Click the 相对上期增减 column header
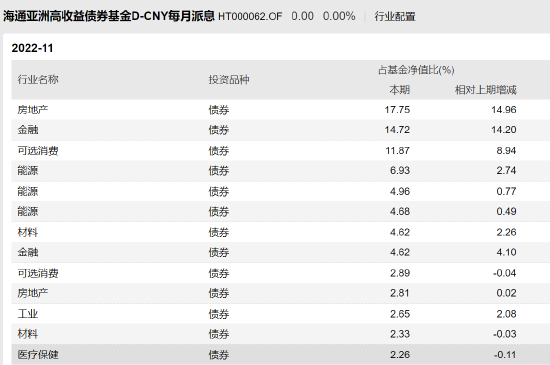 tap(486, 90)
